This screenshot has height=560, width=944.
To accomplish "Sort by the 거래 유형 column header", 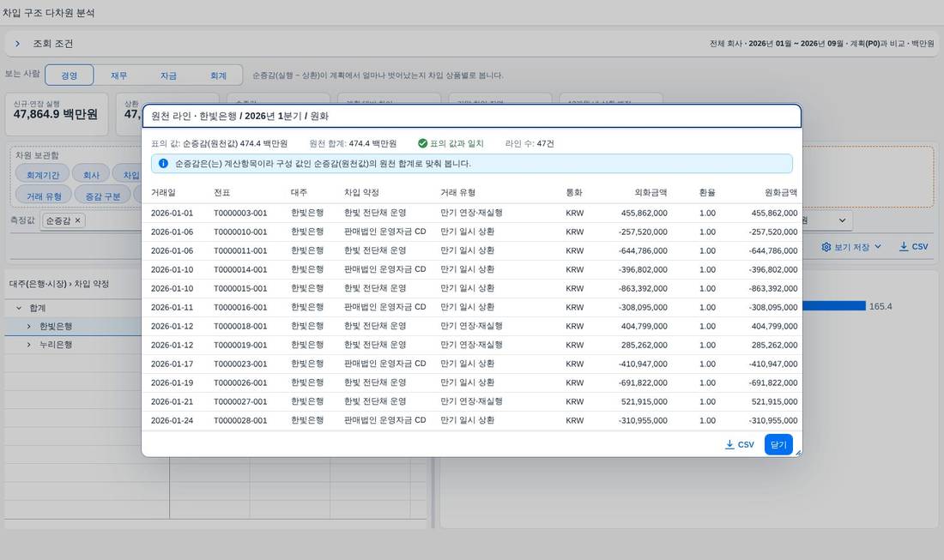I will 457,192.
